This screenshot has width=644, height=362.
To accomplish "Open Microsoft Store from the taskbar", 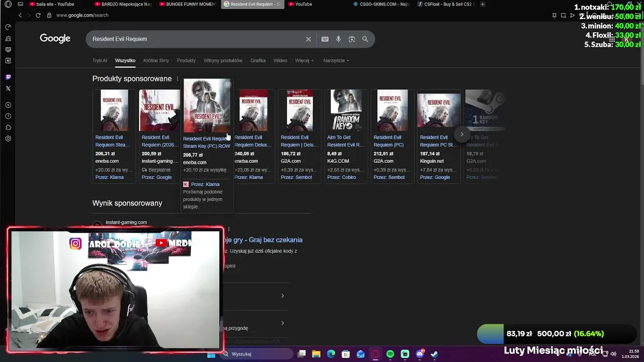I will click(x=346, y=354).
